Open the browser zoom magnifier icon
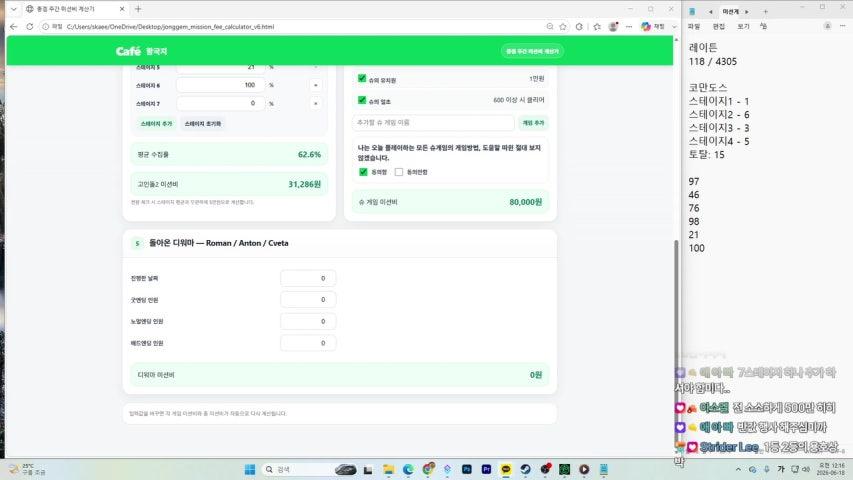 (x=549, y=26)
